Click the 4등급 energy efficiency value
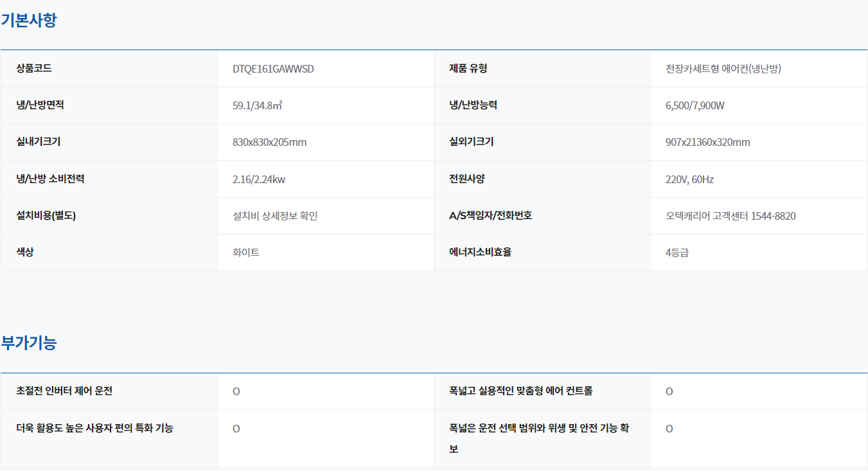 pyautogui.click(x=677, y=253)
